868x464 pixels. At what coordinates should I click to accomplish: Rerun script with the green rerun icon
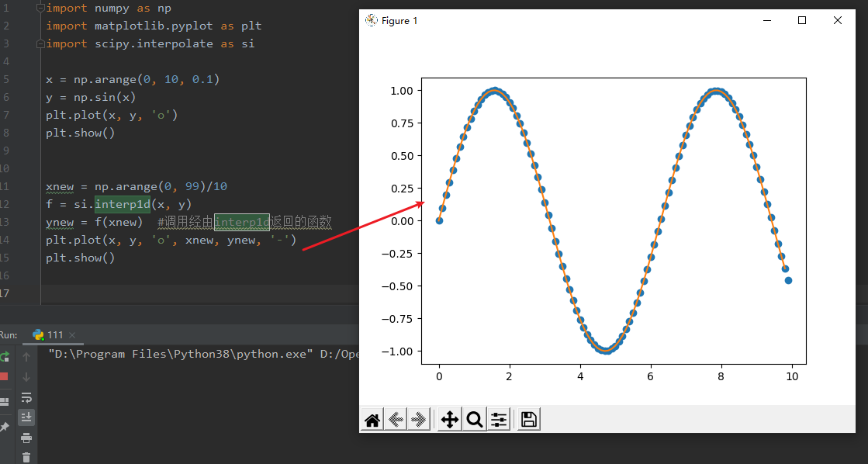[x=5, y=357]
